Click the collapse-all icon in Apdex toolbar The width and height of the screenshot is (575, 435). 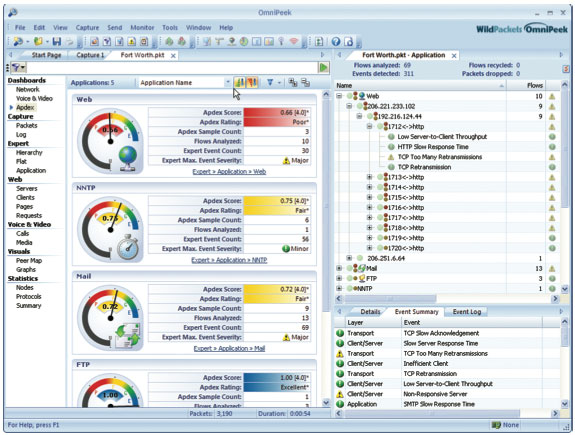305,82
